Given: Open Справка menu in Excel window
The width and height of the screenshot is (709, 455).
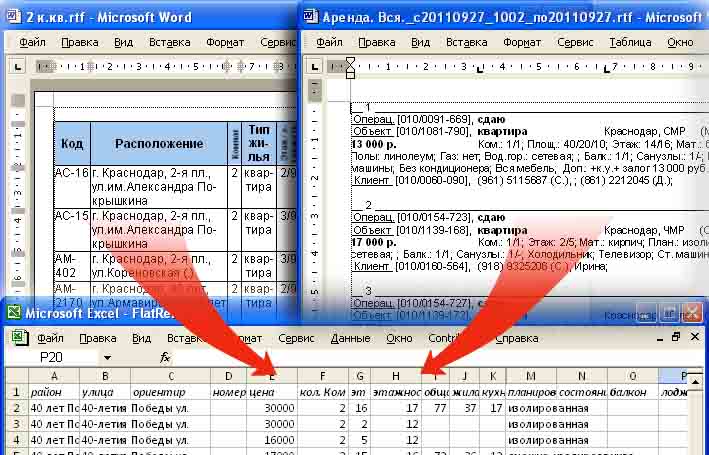Looking at the screenshot, I should click(517, 338).
